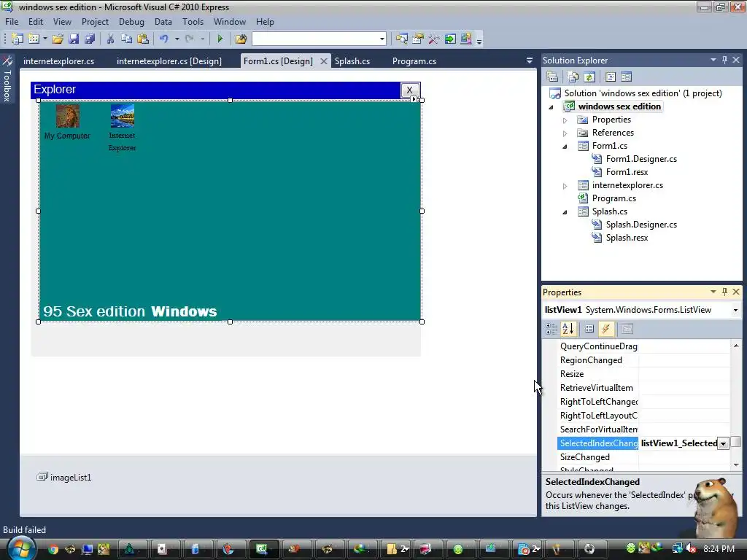747x560 pixels.
Task: Click the Save All toolbar icon
Action: tap(90, 39)
